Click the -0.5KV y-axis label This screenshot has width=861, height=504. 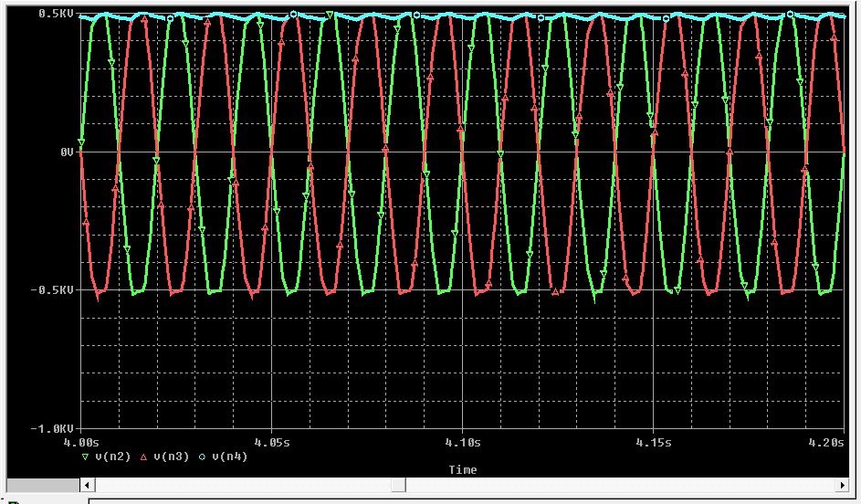tap(53, 290)
